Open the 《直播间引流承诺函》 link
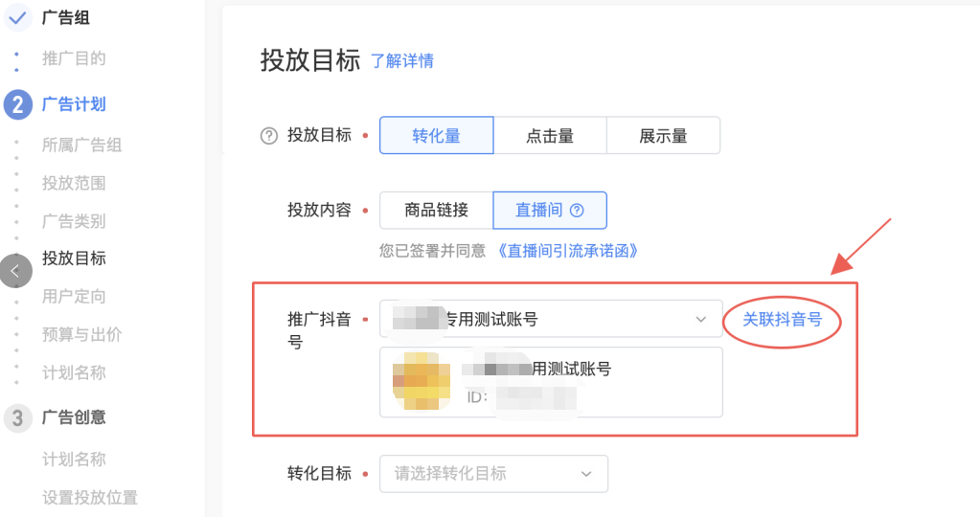 tap(567, 251)
